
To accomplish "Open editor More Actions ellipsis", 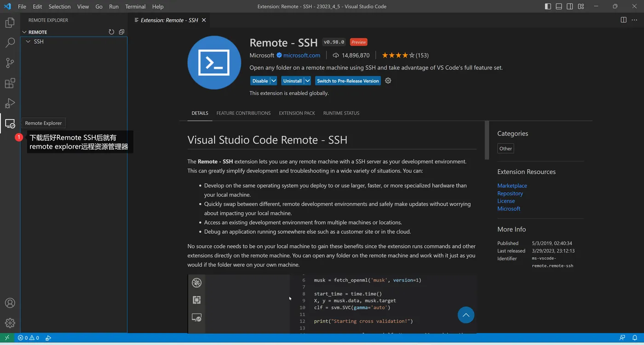I will click(635, 20).
